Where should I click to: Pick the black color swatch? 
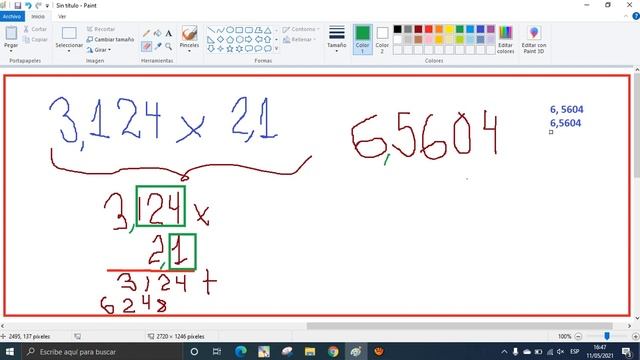click(398, 29)
